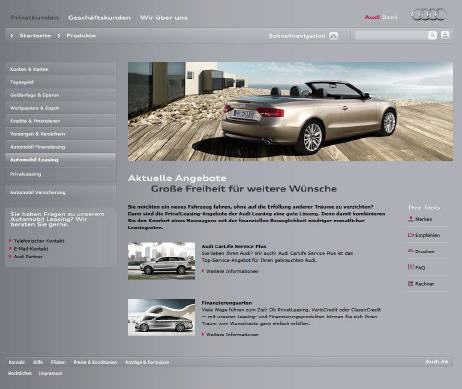Click Hilfe footer link
This screenshot has height=389, width=462.
tap(38, 362)
